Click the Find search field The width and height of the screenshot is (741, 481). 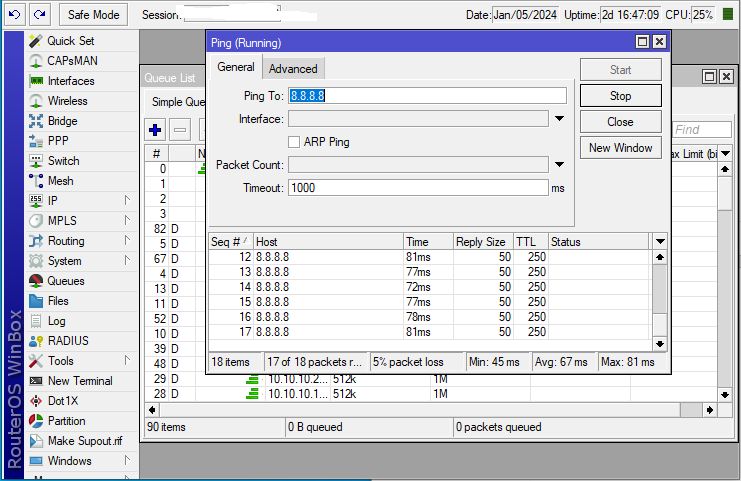[x=701, y=129]
